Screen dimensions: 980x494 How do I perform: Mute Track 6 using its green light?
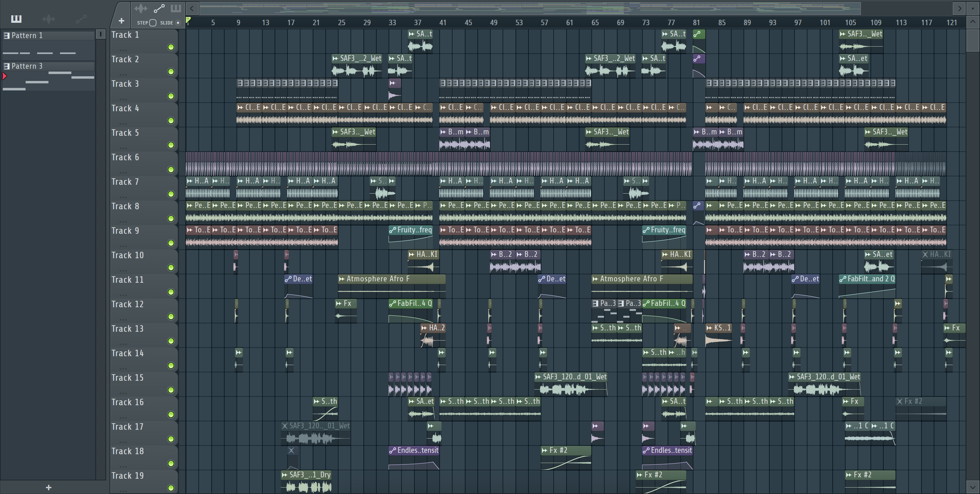click(171, 170)
